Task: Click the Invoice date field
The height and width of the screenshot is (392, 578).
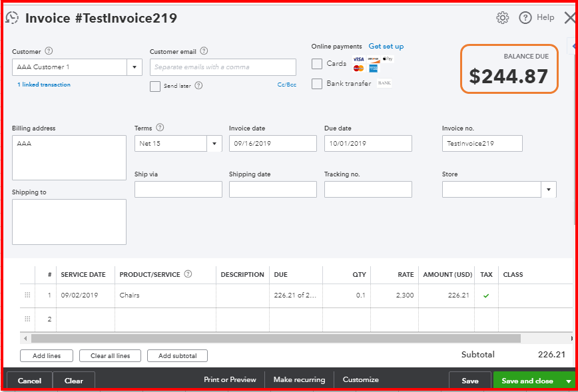Action: point(273,144)
